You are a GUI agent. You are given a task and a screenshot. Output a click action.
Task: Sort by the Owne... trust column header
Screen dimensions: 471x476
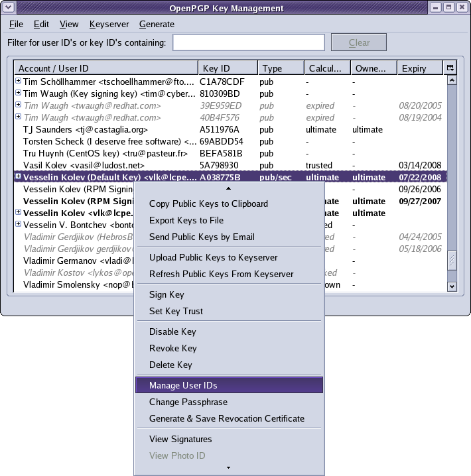click(374, 68)
